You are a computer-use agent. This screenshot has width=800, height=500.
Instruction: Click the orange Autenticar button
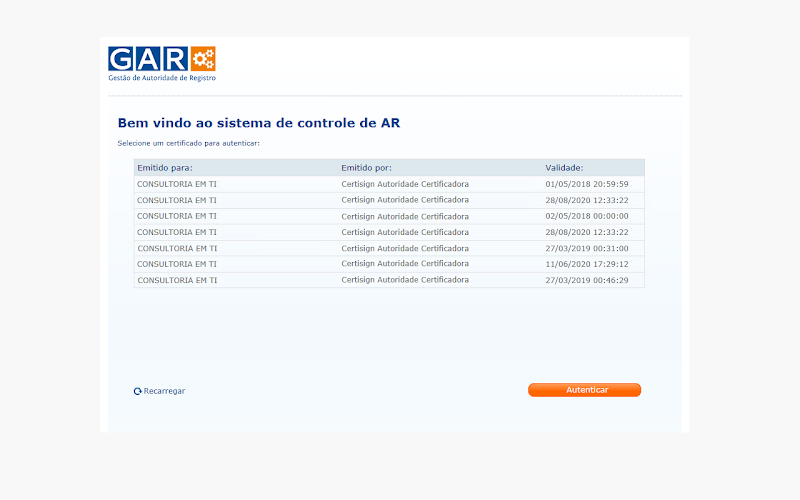point(584,390)
